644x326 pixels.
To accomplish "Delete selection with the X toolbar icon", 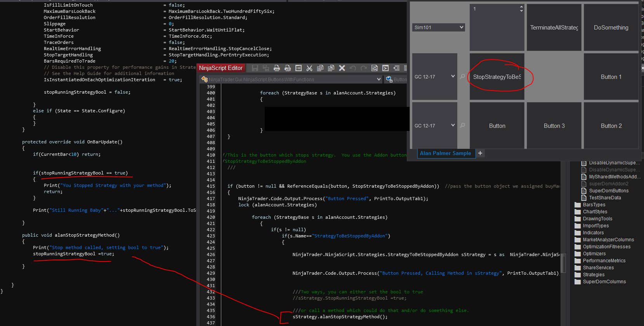I will pyautogui.click(x=342, y=68).
